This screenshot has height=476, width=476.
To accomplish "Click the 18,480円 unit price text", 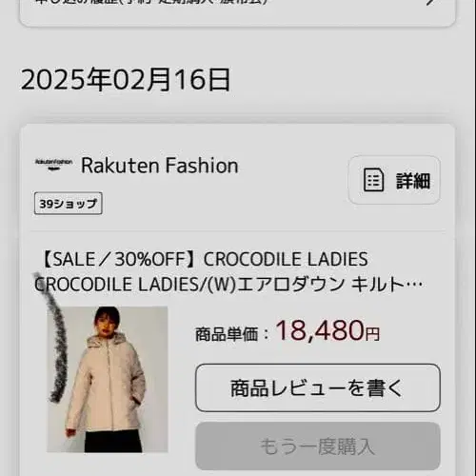I will [x=327, y=330].
